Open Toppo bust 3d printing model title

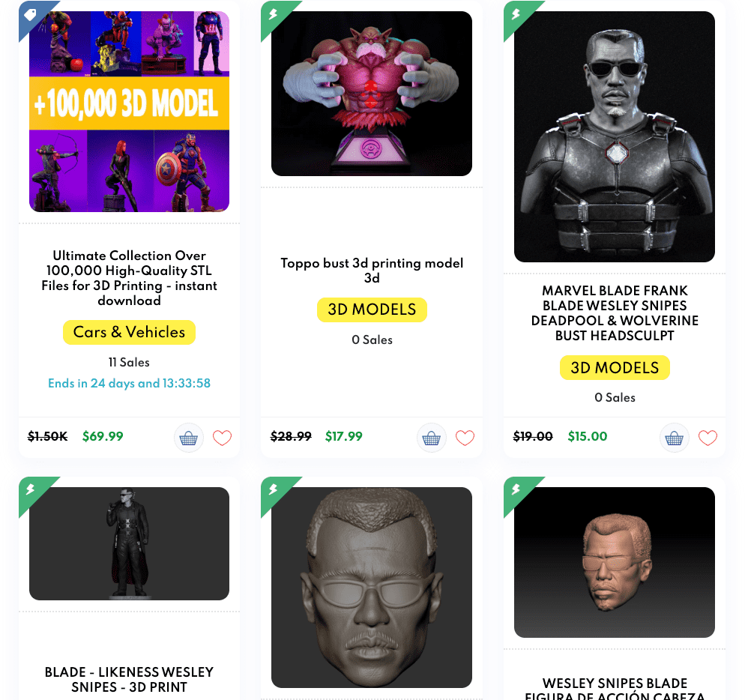(372, 271)
